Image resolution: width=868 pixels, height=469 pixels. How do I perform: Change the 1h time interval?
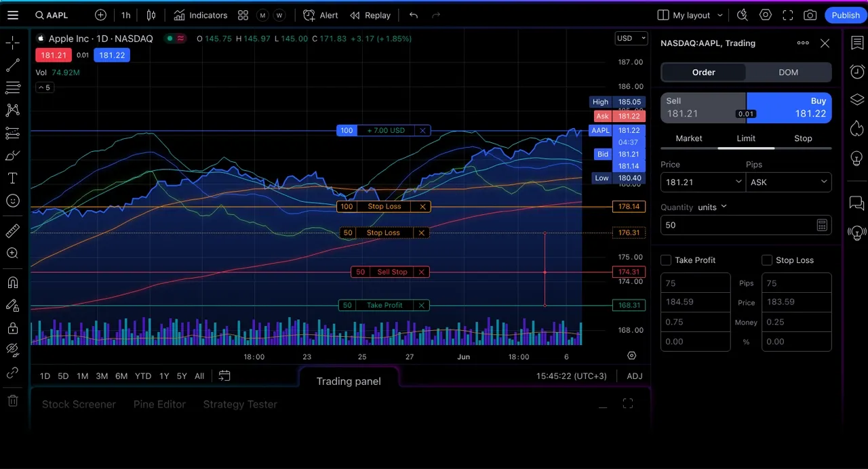click(126, 15)
